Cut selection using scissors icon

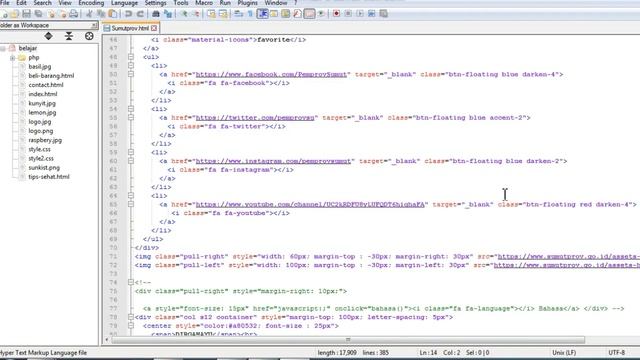click(89, 14)
